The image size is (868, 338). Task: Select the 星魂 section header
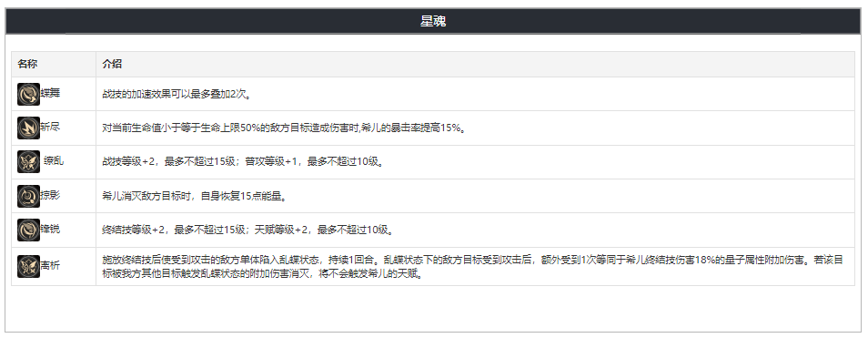click(433, 22)
